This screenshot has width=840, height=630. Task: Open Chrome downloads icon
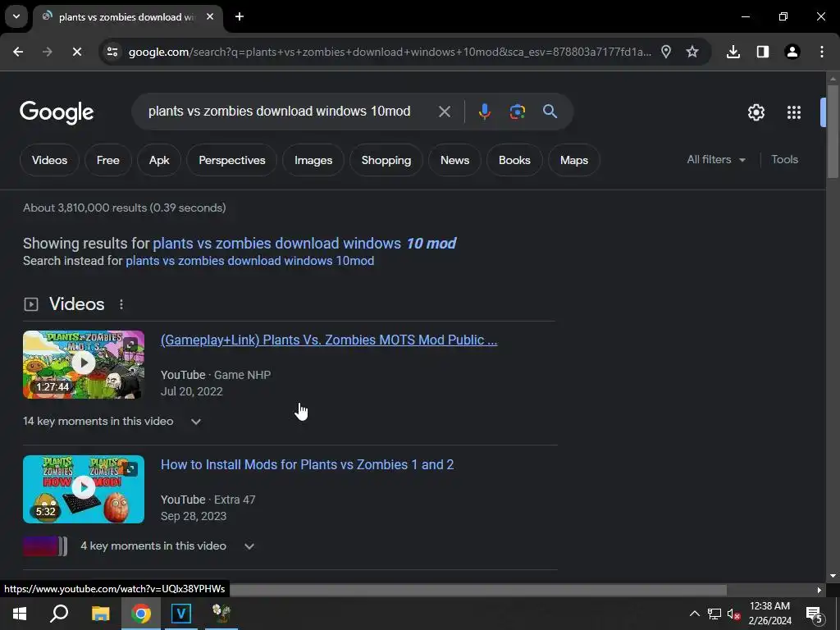tap(733, 52)
